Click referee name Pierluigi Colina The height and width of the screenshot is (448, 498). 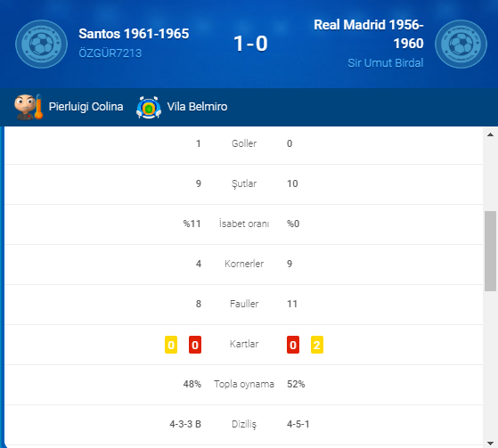coord(86,107)
